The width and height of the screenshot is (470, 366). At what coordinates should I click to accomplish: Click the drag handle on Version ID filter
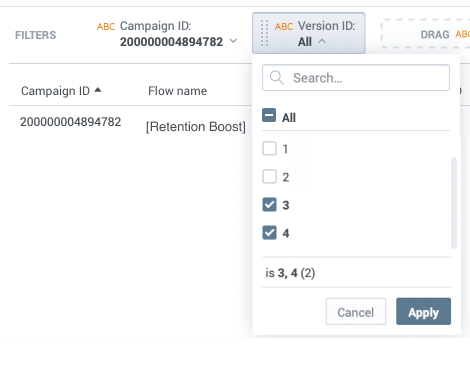coord(264,33)
